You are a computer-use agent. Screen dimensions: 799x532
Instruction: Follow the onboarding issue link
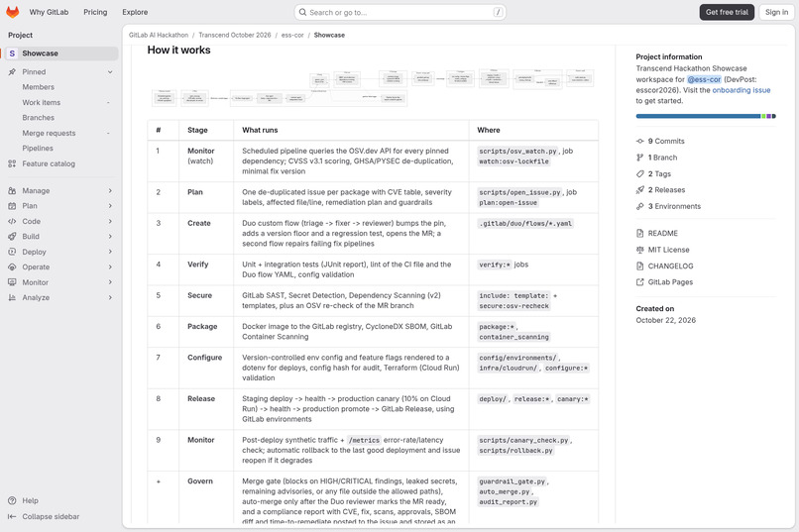point(741,90)
